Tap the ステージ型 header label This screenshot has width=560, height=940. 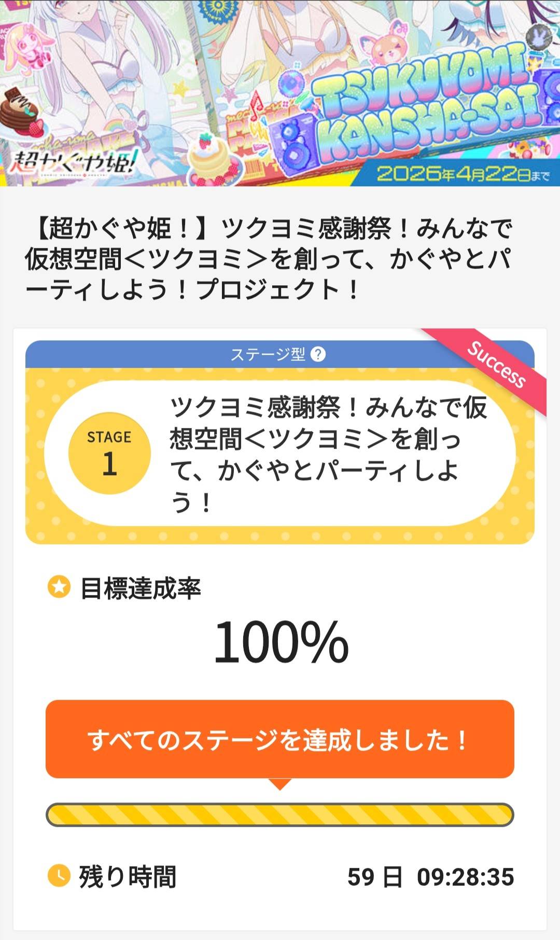268,354
